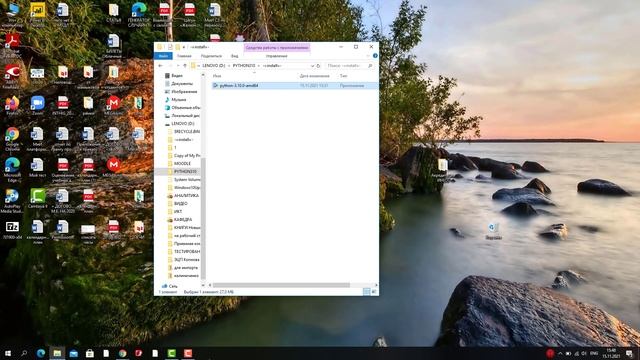Image resolution: width=640 pixels, height=360 pixels.
Task: Open the 7z desktop shortcut
Action: click(12, 230)
